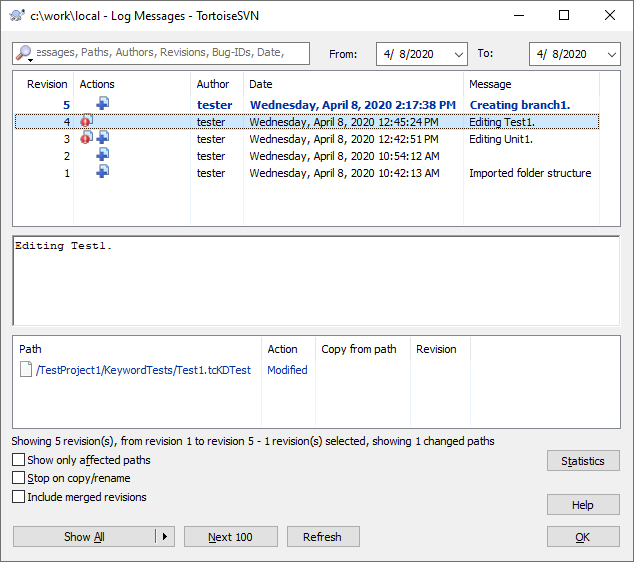Open the From date dropdown
The width and height of the screenshot is (634, 562).
tap(458, 54)
